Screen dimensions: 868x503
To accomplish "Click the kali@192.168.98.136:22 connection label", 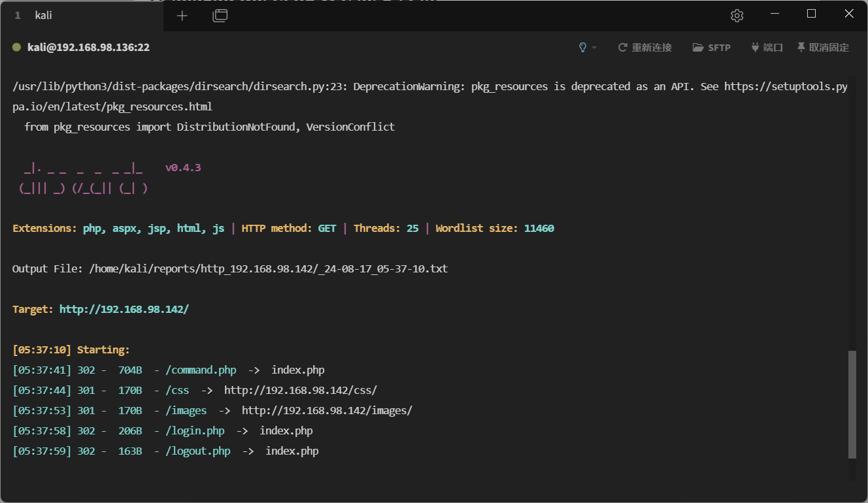I will tap(88, 47).
